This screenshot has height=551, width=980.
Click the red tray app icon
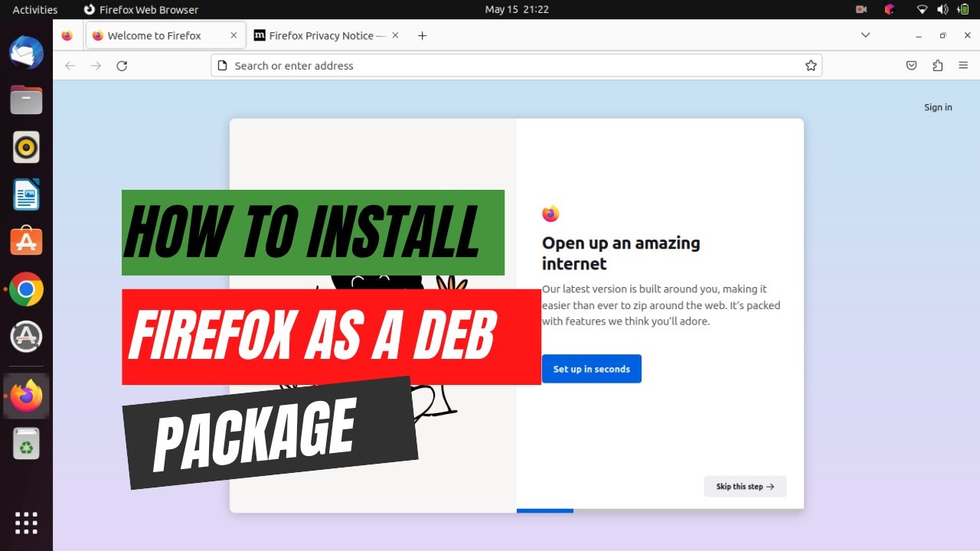coord(890,9)
